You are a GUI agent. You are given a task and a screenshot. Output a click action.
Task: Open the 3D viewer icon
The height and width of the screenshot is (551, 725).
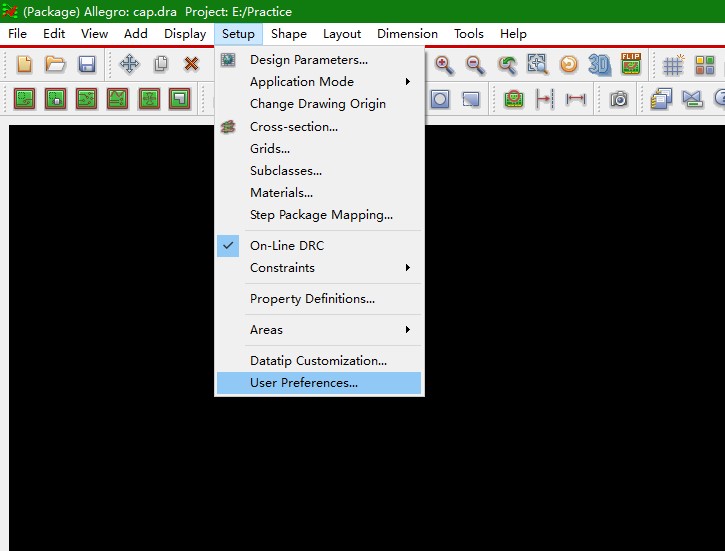(x=600, y=64)
